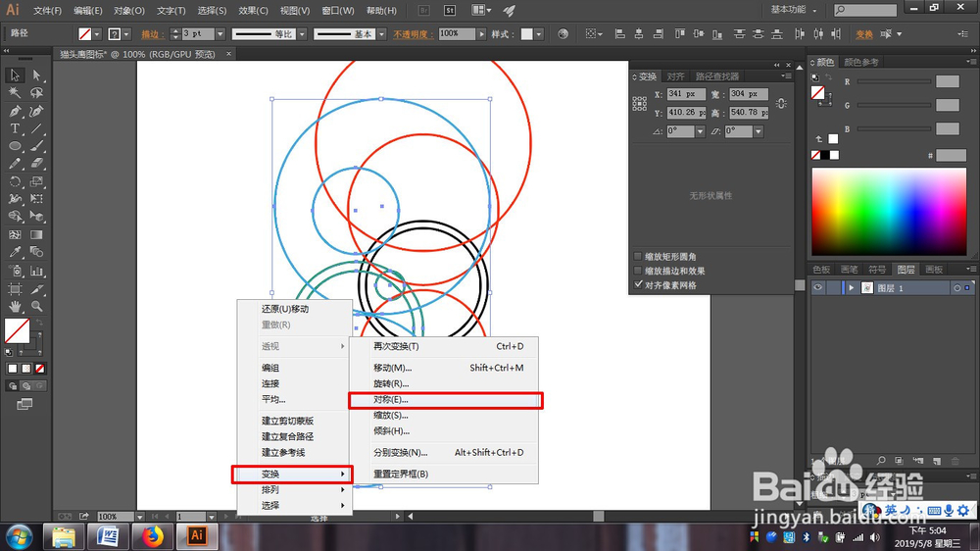Expand 图层 1 in the layers panel
This screenshot has width=980, height=551.
click(851, 287)
